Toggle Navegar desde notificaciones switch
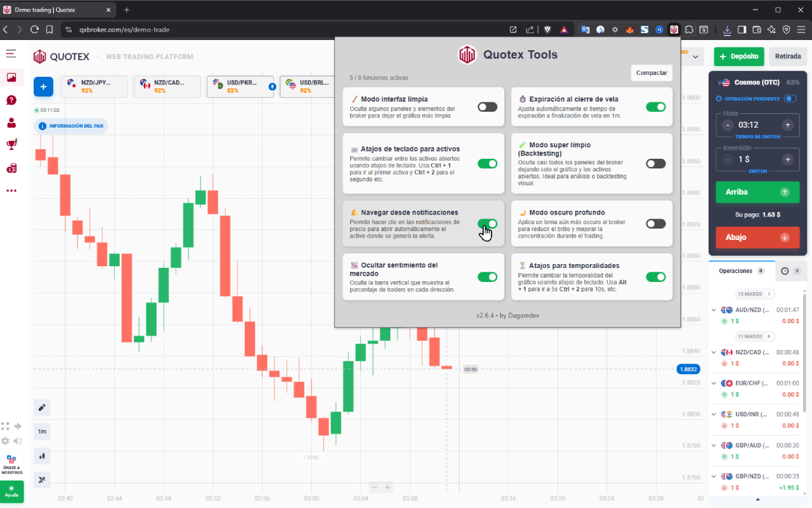Screen dimensions: 812x508 [487, 224]
